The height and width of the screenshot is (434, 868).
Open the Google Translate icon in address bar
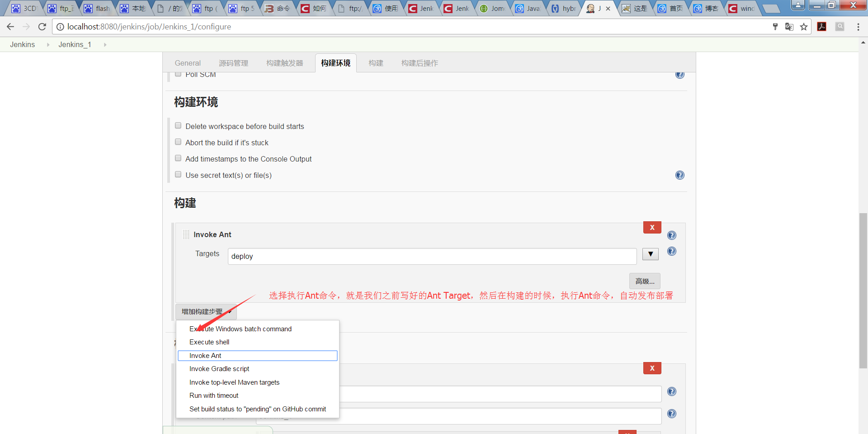(789, 27)
